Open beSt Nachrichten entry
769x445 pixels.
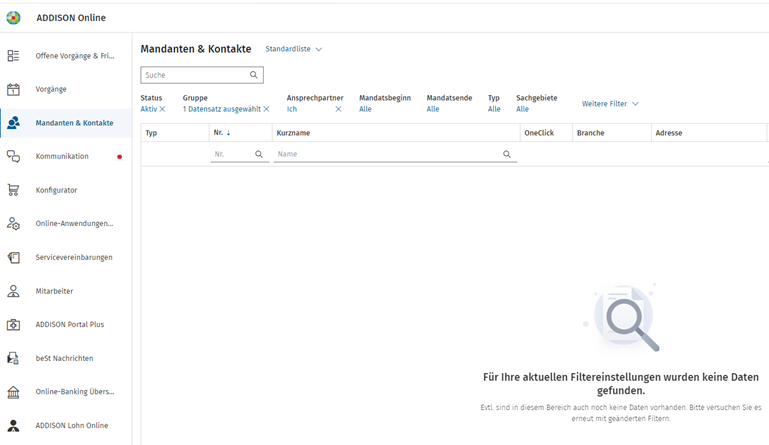(66, 358)
